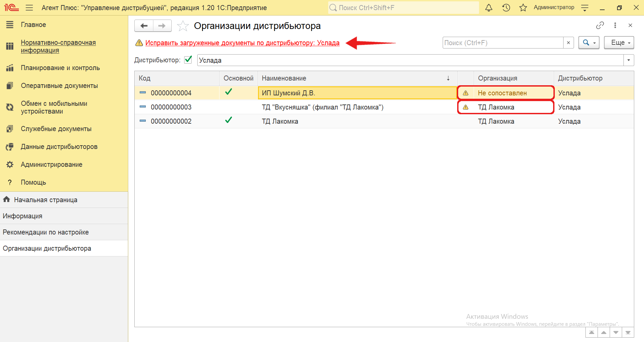Click warning icon beside Исправить link
The image size is (644, 342).
[139, 43]
